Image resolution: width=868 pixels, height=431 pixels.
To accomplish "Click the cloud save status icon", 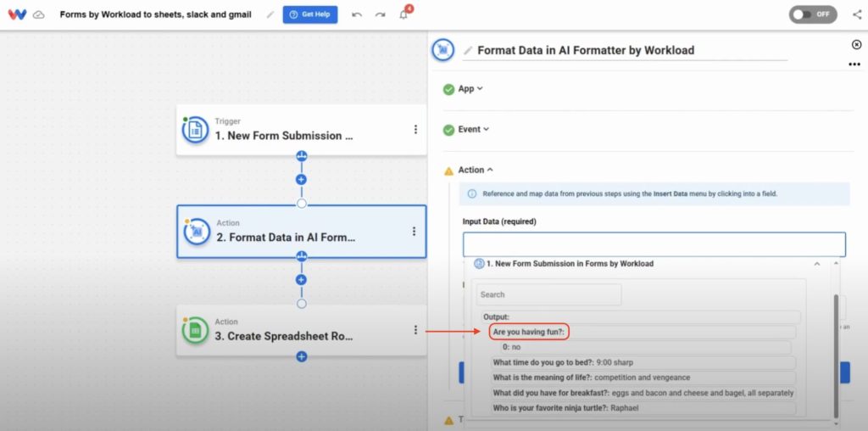I will click(39, 15).
